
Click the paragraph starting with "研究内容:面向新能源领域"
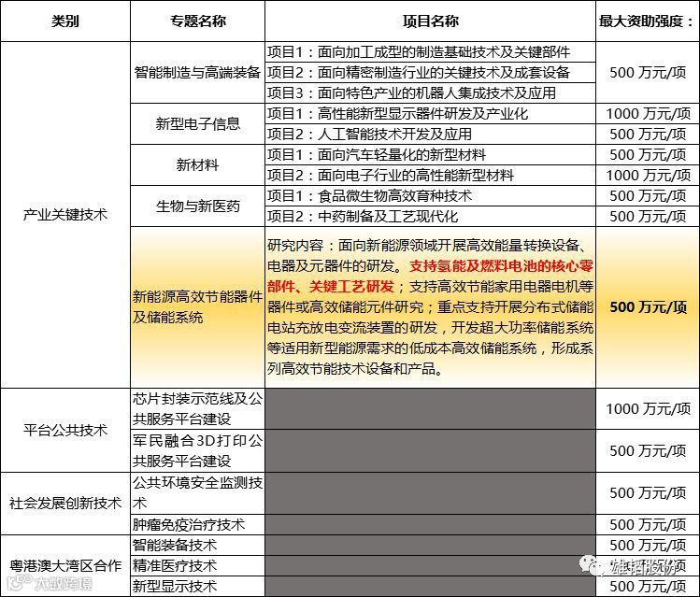(x=430, y=307)
